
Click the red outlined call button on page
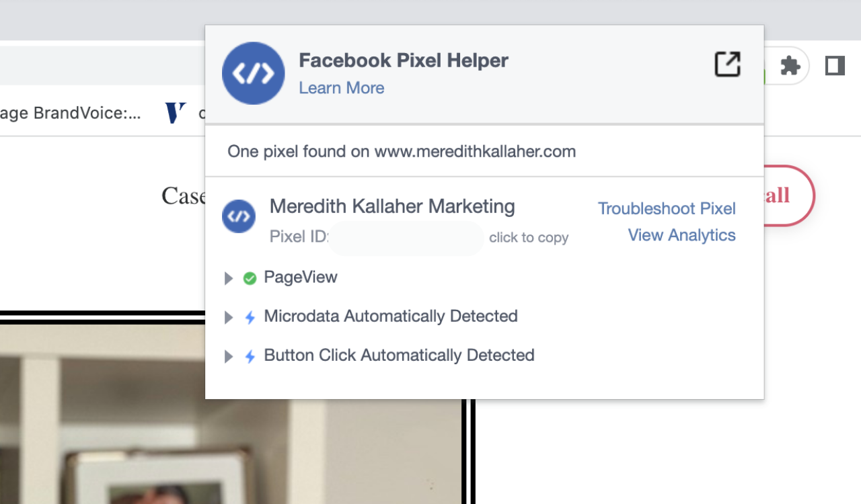pyautogui.click(x=789, y=196)
